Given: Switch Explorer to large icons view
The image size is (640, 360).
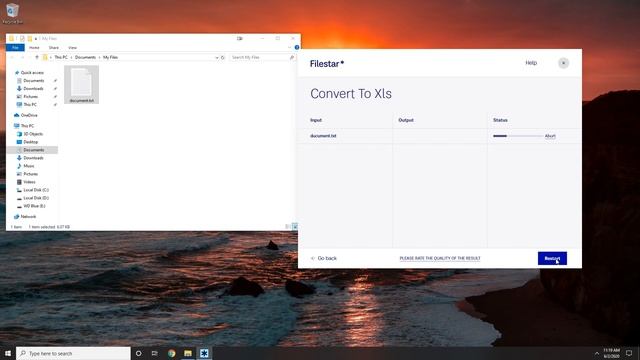Looking at the screenshot, I should tap(295, 227).
